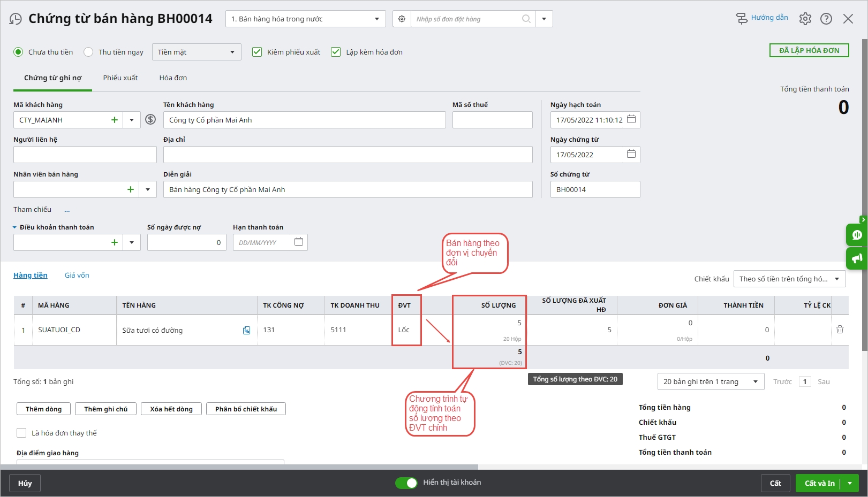This screenshot has width=868, height=497.
Task: Click the discount percent icon in Tên hàng
Action: pyautogui.click(x=246, y=330)
